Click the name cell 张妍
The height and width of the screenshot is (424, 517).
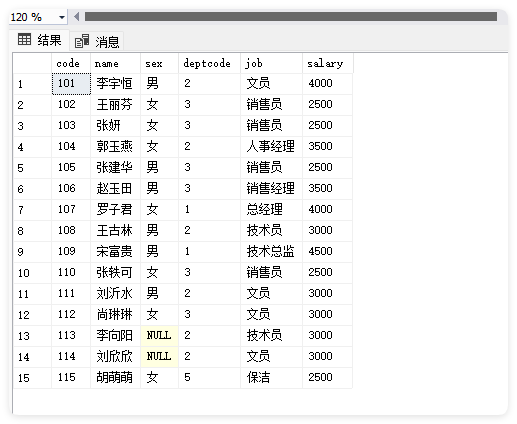click(115, 126)
